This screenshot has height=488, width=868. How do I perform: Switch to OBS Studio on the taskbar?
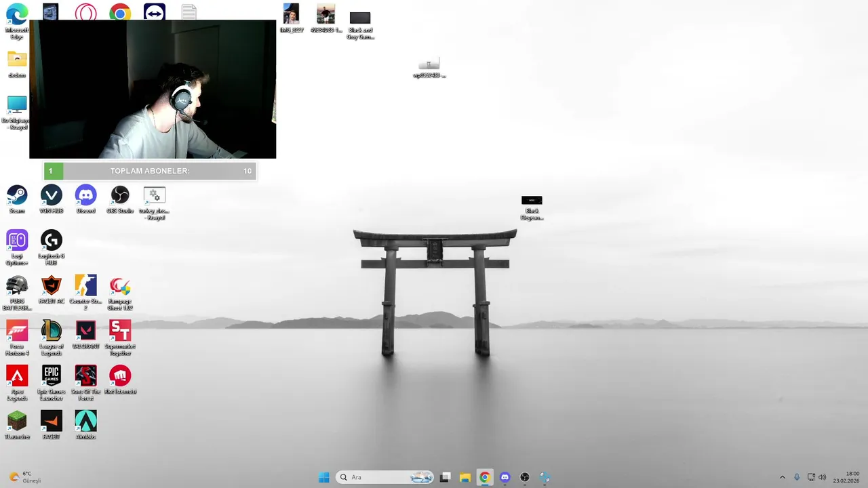524,477
